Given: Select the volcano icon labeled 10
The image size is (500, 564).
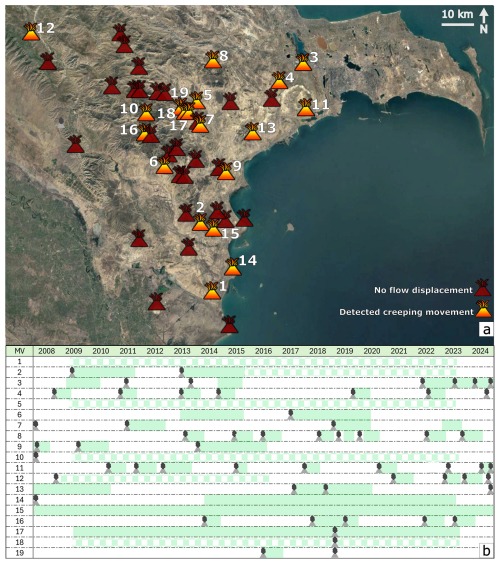Looking at the screenshot, I should [x=146, y=112].
